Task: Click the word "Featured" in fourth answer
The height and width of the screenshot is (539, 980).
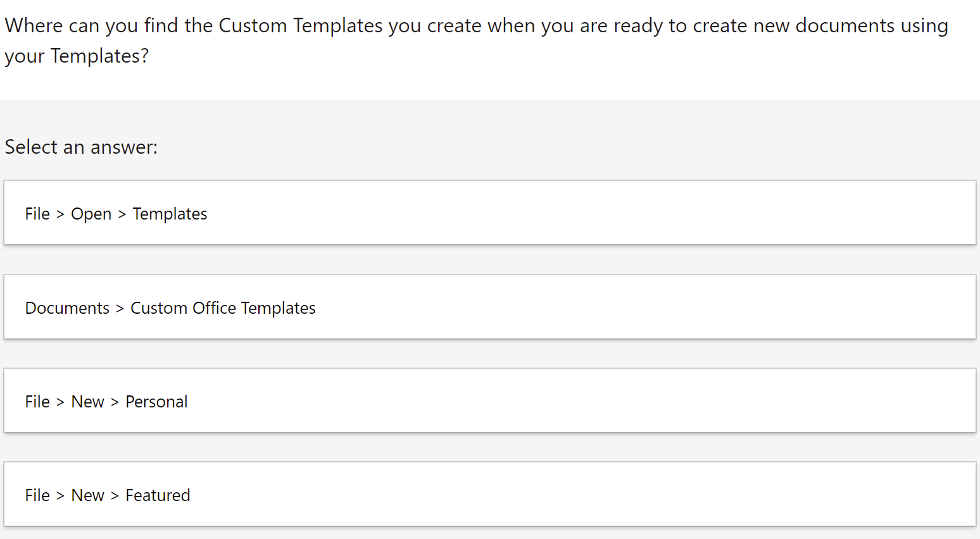Action: [158, 495]
